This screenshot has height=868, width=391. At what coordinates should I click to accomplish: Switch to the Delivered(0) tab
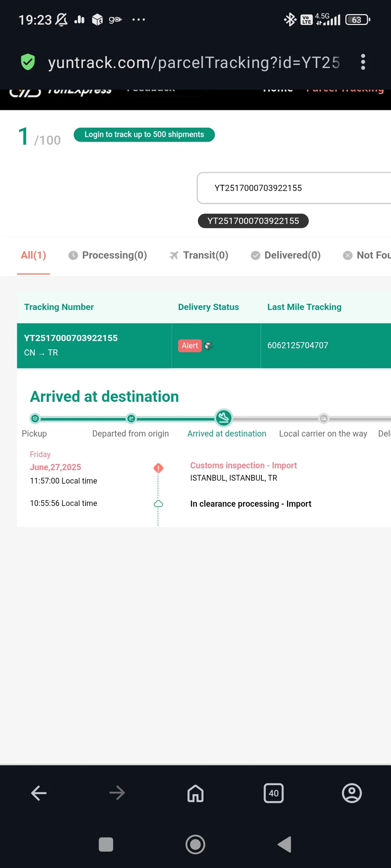click(286, 255)
